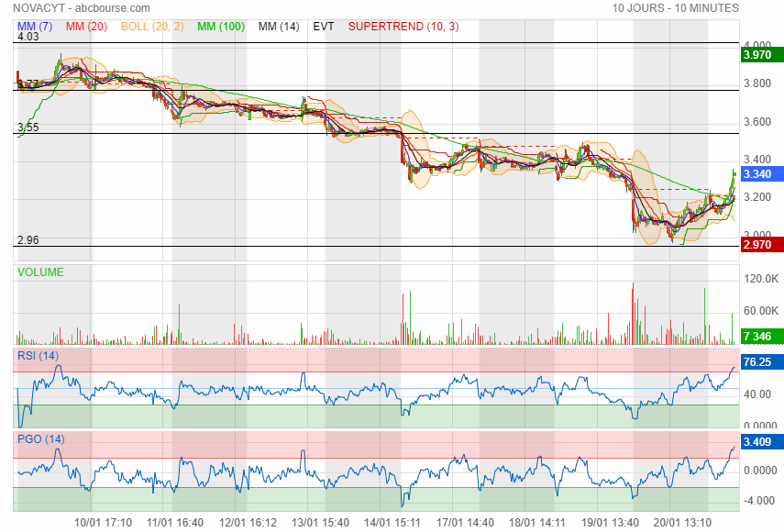Select the 3.200 price axis value
Image resolution: width=784 pixels, height=532 pixels.
757,197
